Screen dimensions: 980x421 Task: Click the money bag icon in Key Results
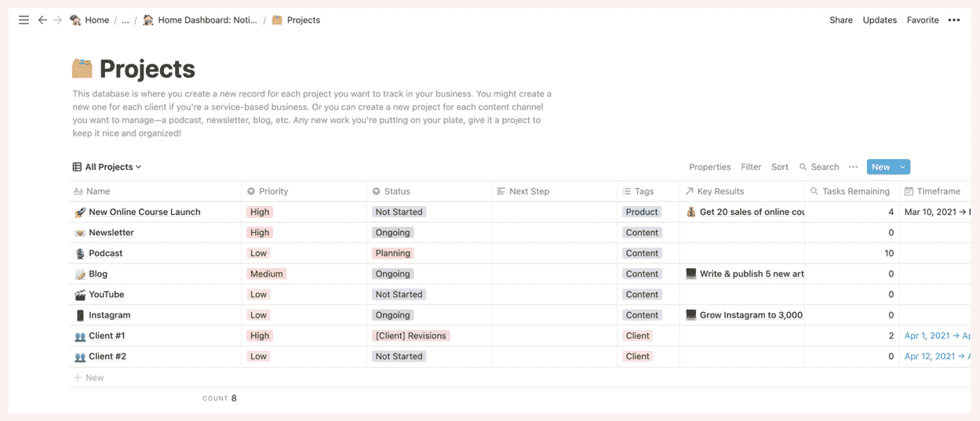(x=690, y=212)
